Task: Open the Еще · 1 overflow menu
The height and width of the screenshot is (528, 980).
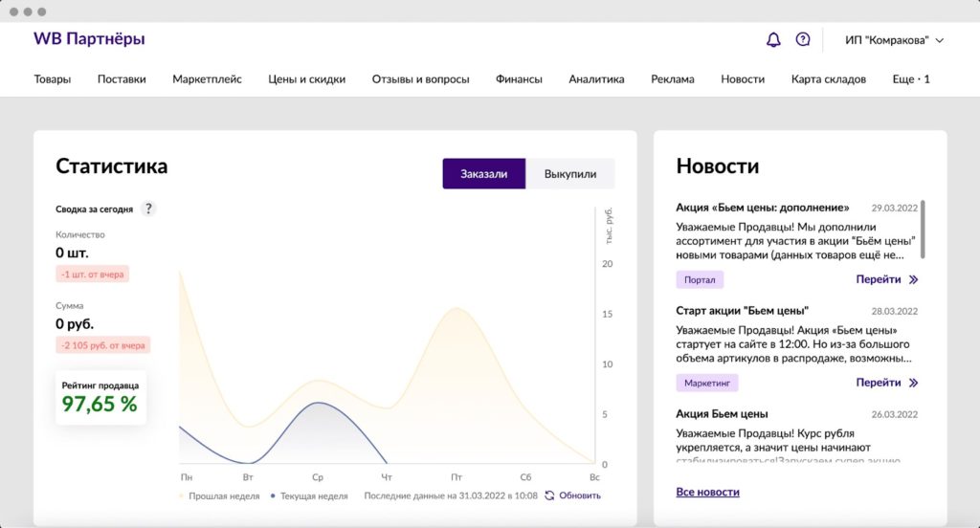Action: point(911,79)
